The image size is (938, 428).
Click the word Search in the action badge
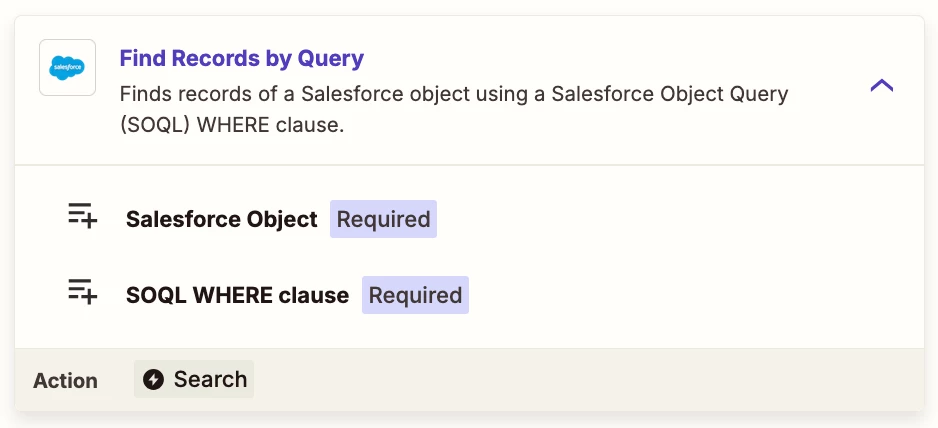pos(211,379)
